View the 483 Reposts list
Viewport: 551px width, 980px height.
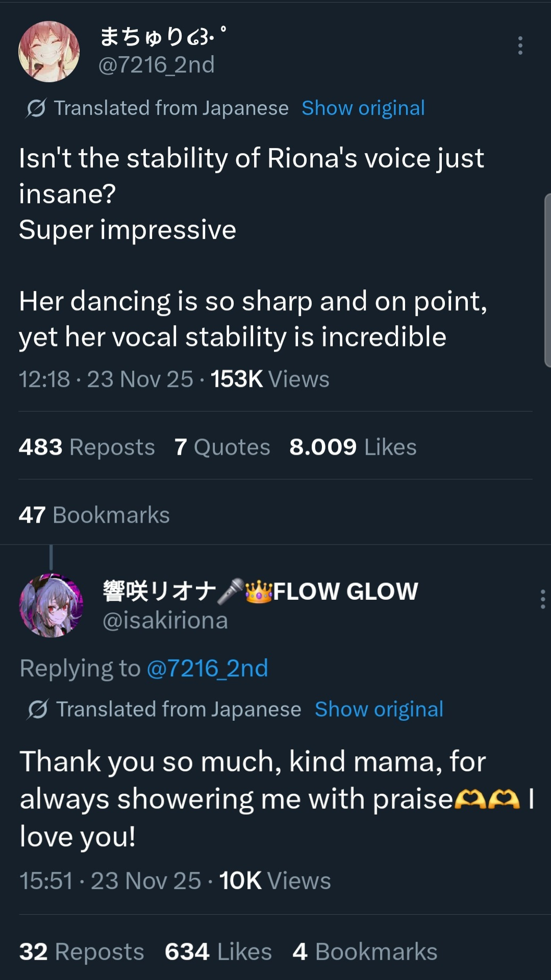(87, 447)
